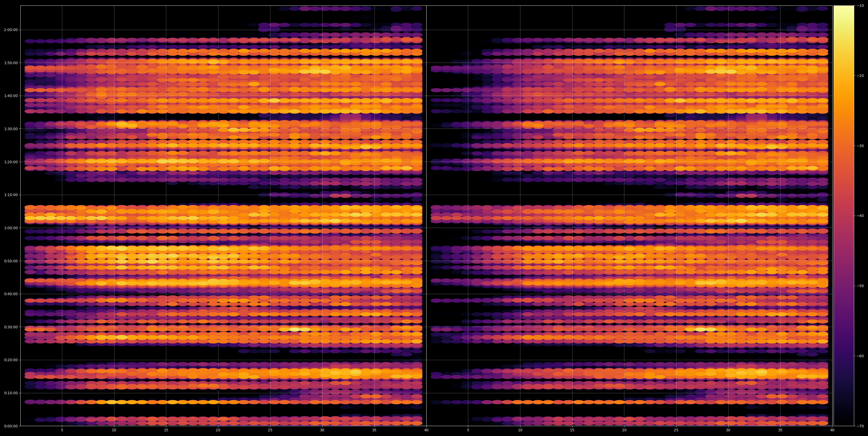Image resolution: width=868 pixels, height=436 pixels.
Task: Select x-axis label 20 of left heatmap
Action: (218, 430)
